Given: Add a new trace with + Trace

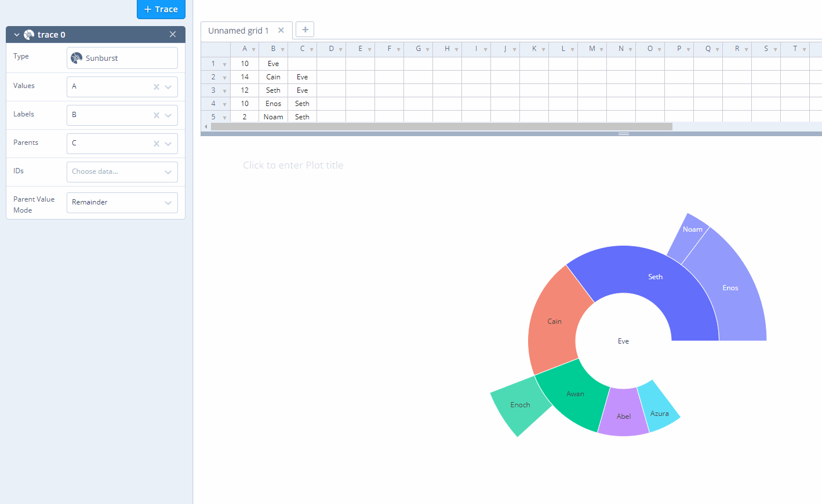Looking at the screenshot, I should click(161, 9).
